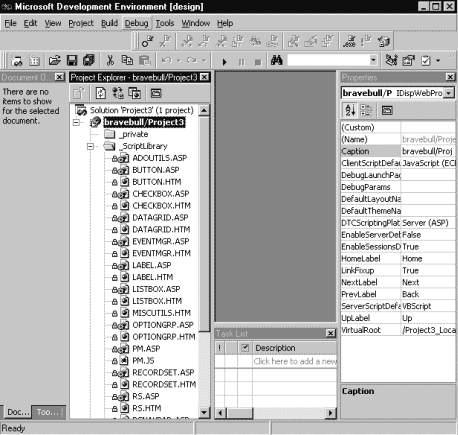Screen dimensions: 458x435
Task: Click the Description column header in Task List
Action: (x=295, y=348)
